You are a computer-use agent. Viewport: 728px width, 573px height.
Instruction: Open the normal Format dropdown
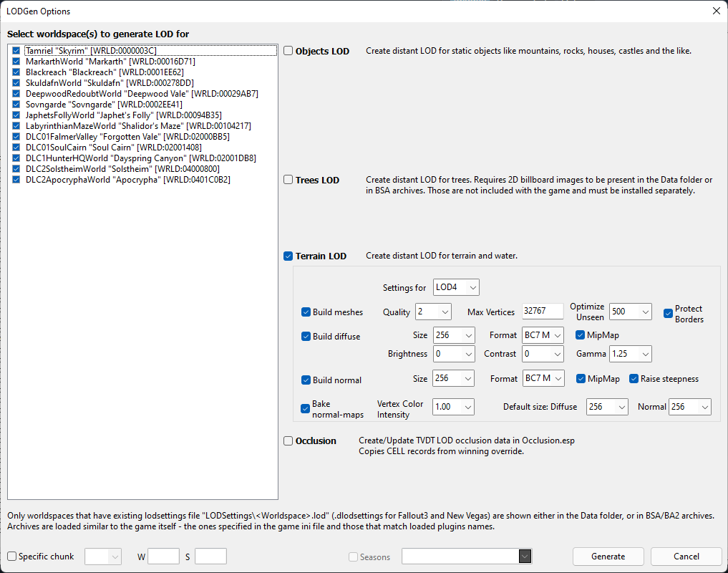[544, 378]
